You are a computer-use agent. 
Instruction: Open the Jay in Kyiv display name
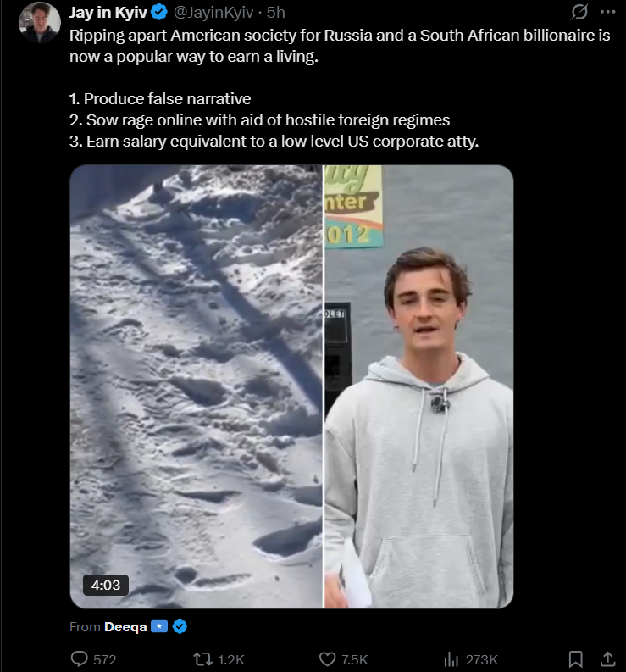108,13
